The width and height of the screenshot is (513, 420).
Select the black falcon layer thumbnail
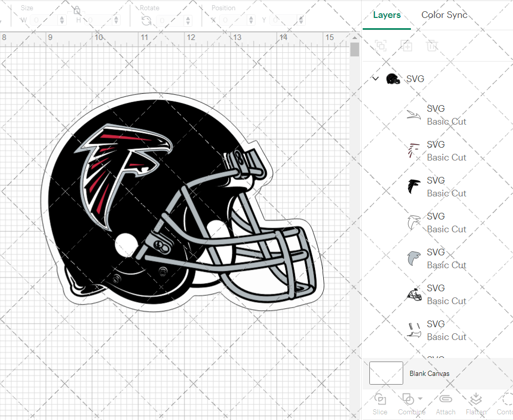414,187
